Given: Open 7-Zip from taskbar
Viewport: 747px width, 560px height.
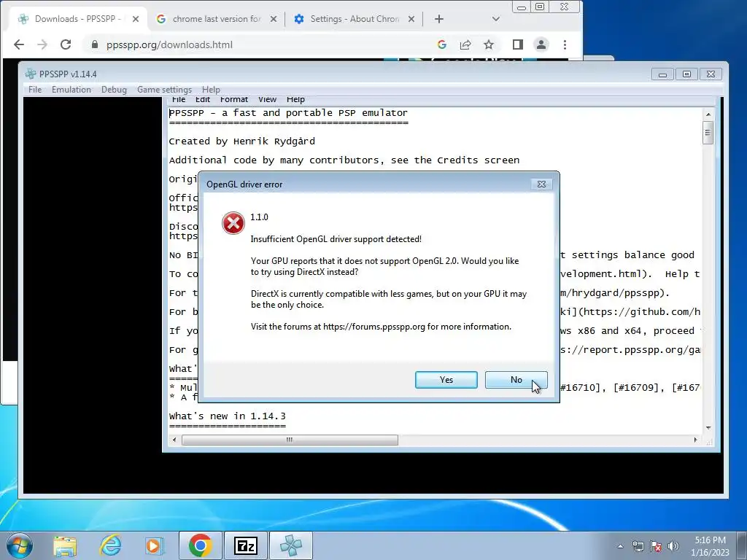Looking at the screenshot, I should point(246,545).
